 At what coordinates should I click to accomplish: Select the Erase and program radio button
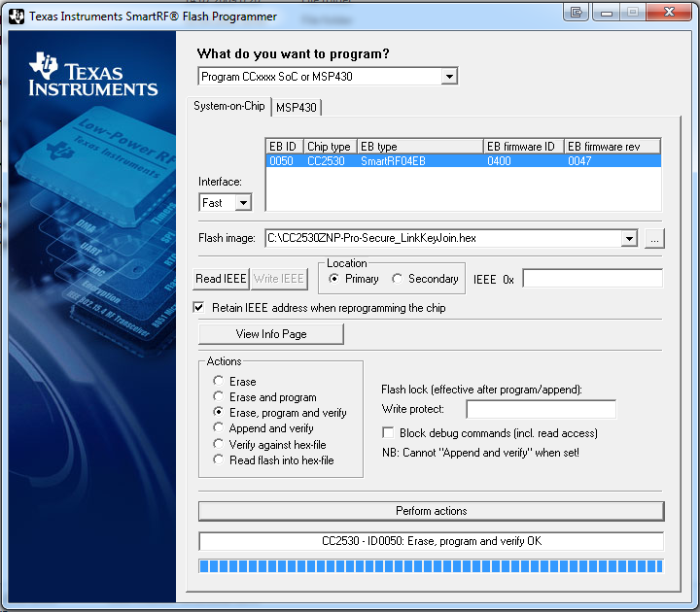click(x=219, y=396)
